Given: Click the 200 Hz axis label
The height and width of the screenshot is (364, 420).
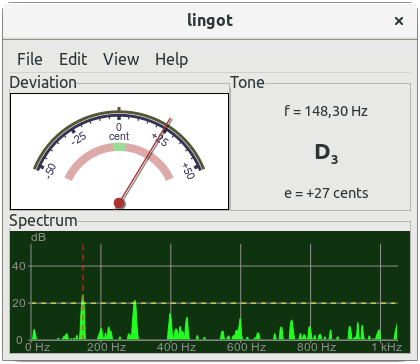Looking at the screenshot, I should pyautogui.click(x=106, y=347).
